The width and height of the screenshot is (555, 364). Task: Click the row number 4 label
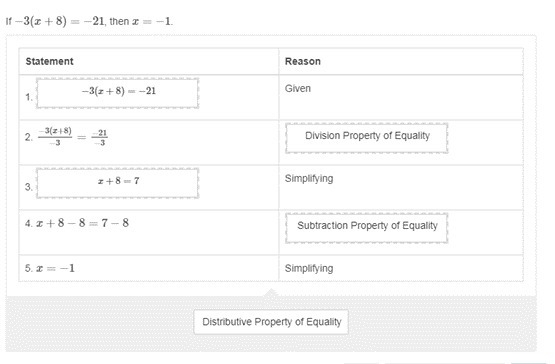click(29, 223)
